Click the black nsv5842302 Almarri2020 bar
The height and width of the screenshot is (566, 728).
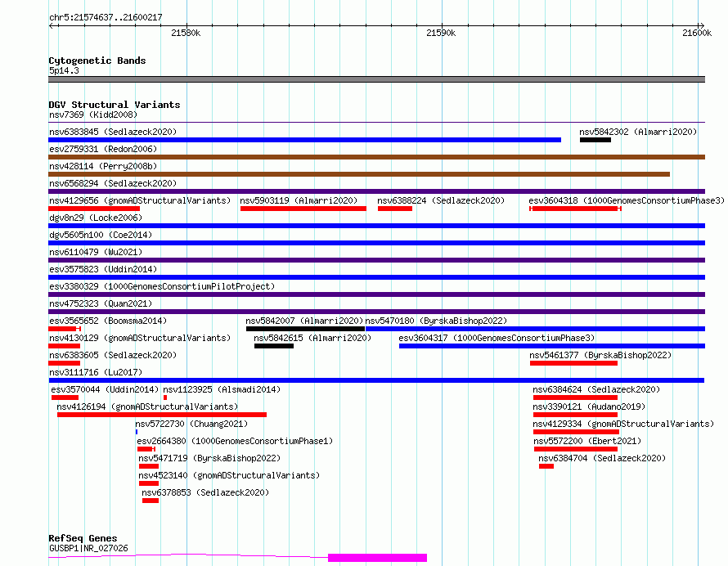click(595, 140)
